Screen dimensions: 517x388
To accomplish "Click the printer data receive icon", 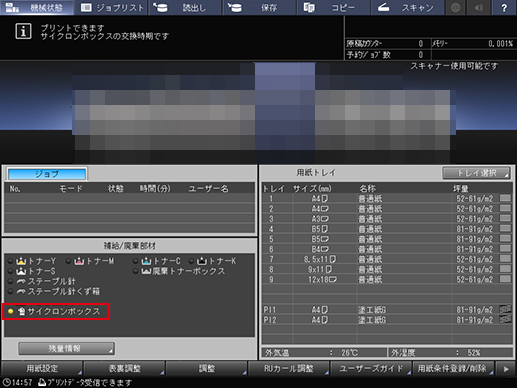I will (x=42, y=382).
